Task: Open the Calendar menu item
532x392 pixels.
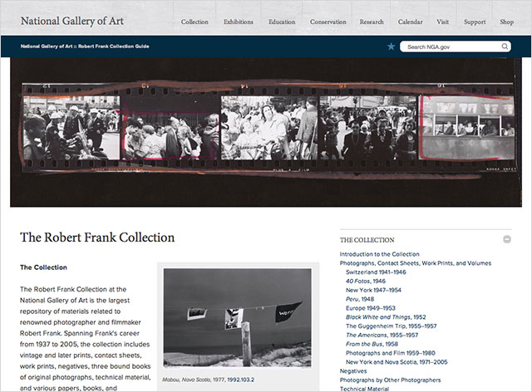Action: pyautogui.click(x=410, y=22)
